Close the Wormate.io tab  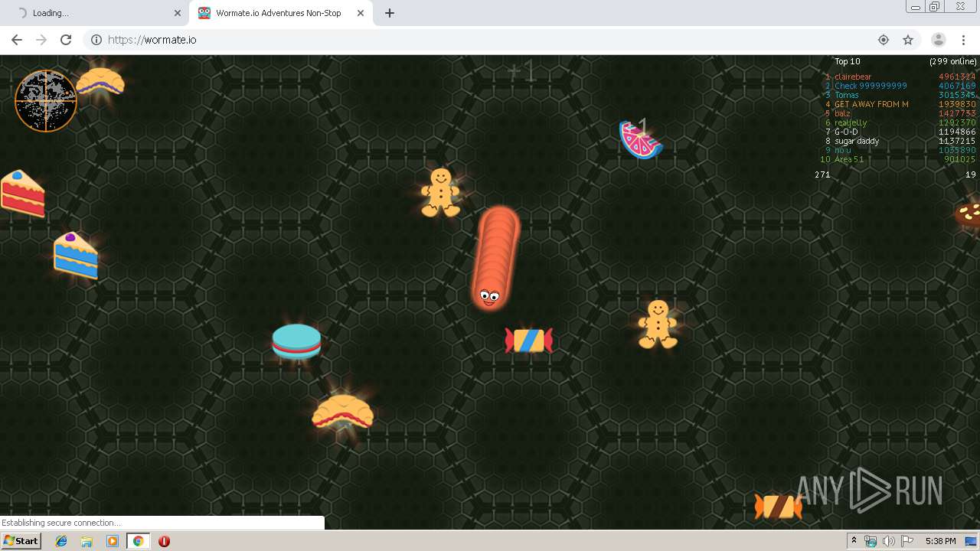pyautogui.click(x=361, y=13)
